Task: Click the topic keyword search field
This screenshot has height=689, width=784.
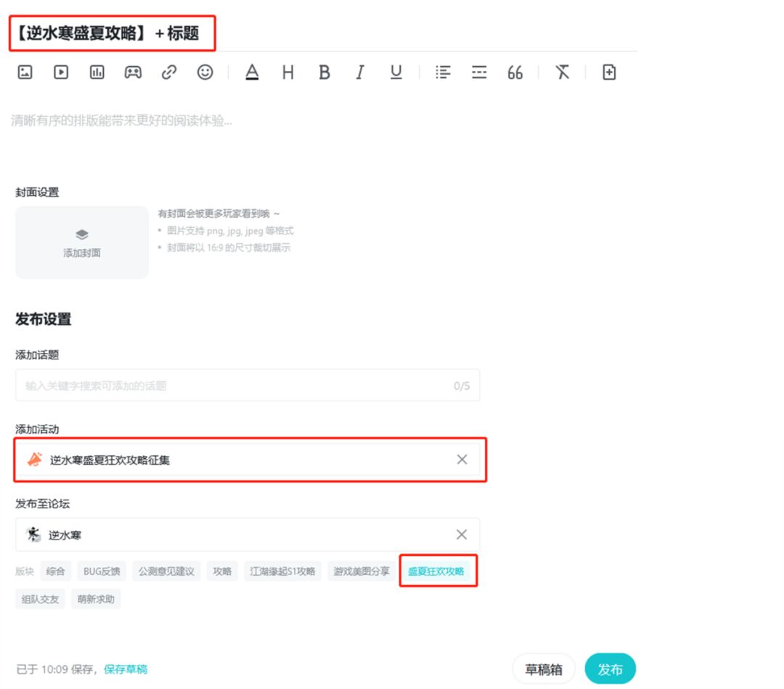Action: click(248, 386)
